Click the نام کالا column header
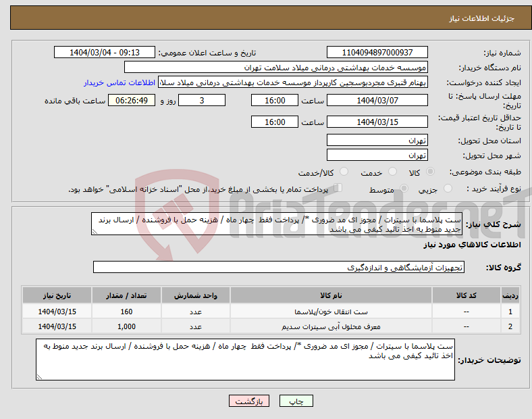 point(331,295)
